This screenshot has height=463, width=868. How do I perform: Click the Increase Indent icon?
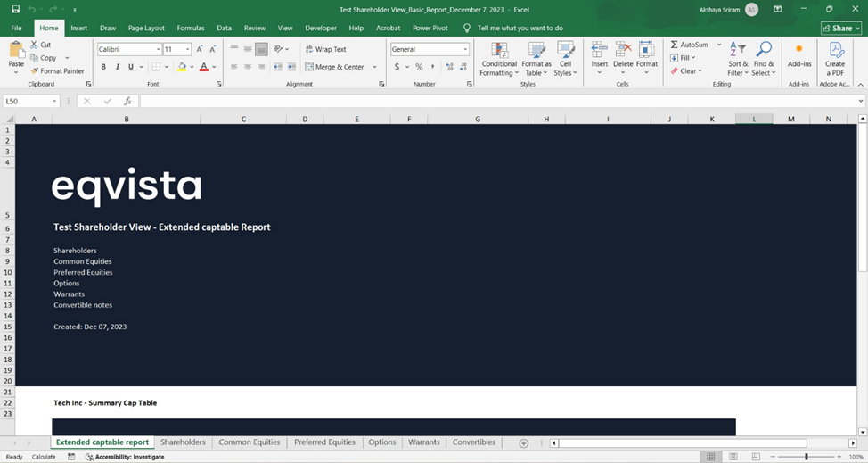[x=291, y=66]
